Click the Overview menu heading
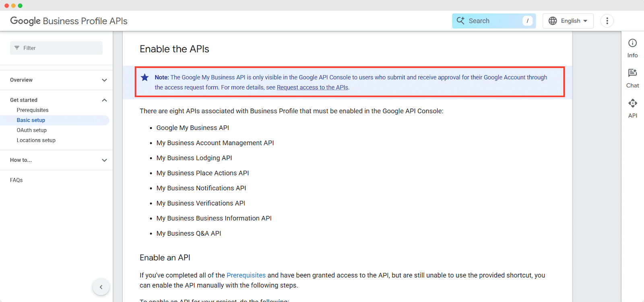644x302 pixels. (21, 80)
